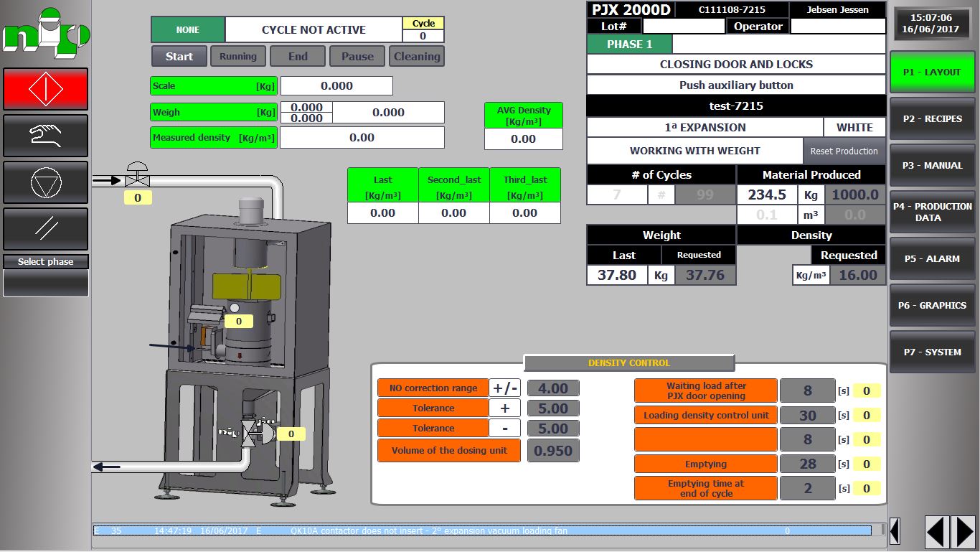Click the small alarm bar collapse arrow

point(895,531)
